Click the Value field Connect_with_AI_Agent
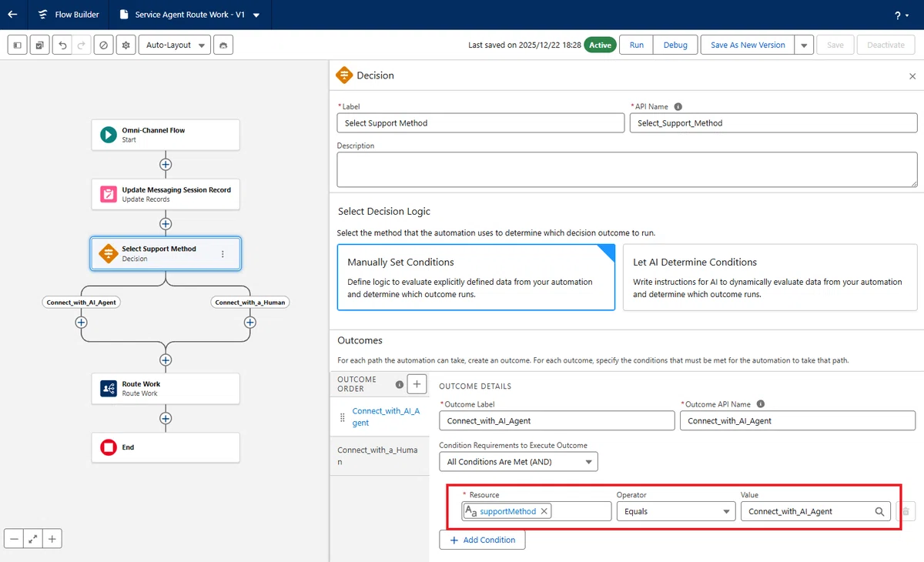 (815, 511)
